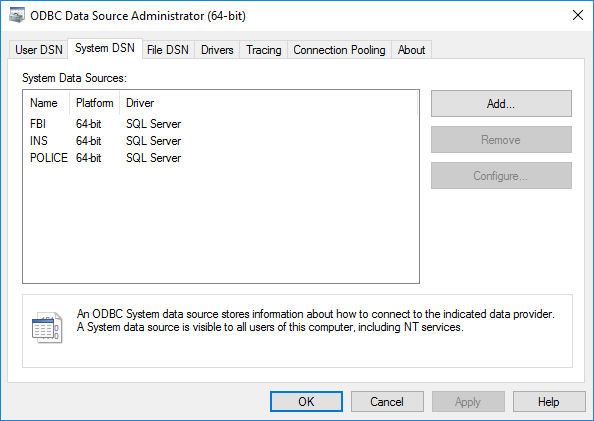Select the INS data source entry
594x421 pixels.
tap(106, 141)
